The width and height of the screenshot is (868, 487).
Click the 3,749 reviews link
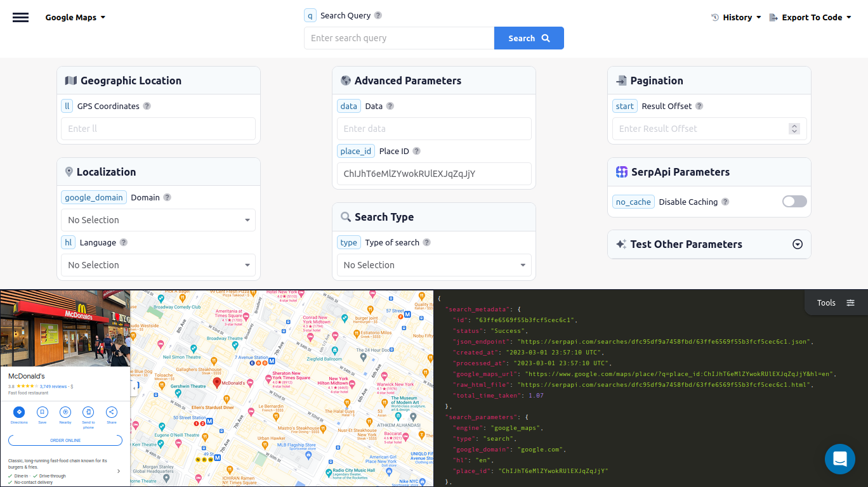pos(53,386)
